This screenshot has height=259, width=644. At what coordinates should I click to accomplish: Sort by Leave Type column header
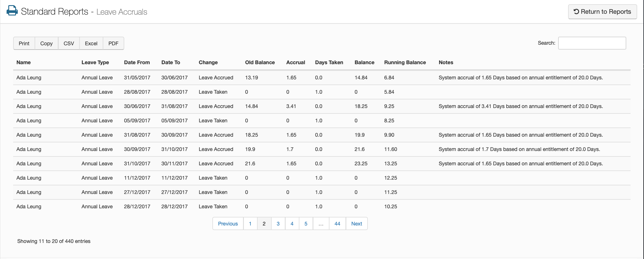click(x=95, y=62)
